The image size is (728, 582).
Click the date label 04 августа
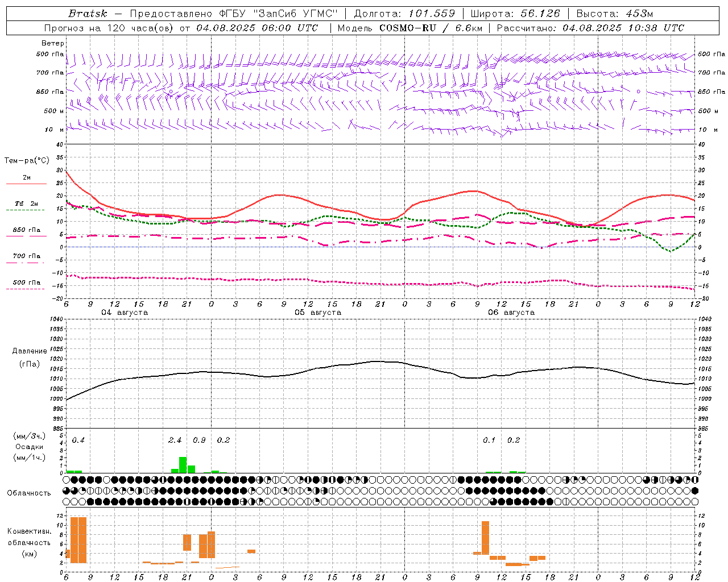(125, 313)
